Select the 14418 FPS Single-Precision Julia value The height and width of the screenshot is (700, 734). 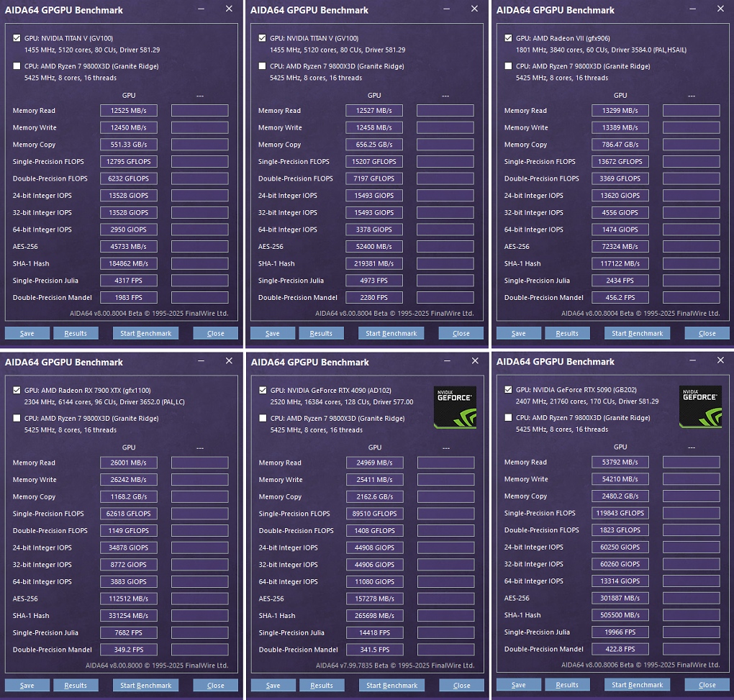pos(374,632)
